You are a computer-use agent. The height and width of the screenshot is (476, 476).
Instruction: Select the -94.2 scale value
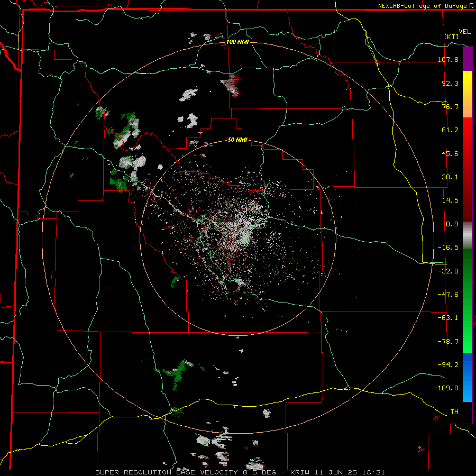click(x=448, y=365)
